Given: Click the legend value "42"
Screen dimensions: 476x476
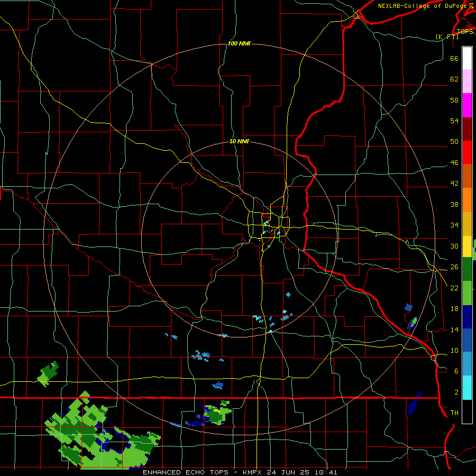Looking at the screenshot, I should point(454,184).
